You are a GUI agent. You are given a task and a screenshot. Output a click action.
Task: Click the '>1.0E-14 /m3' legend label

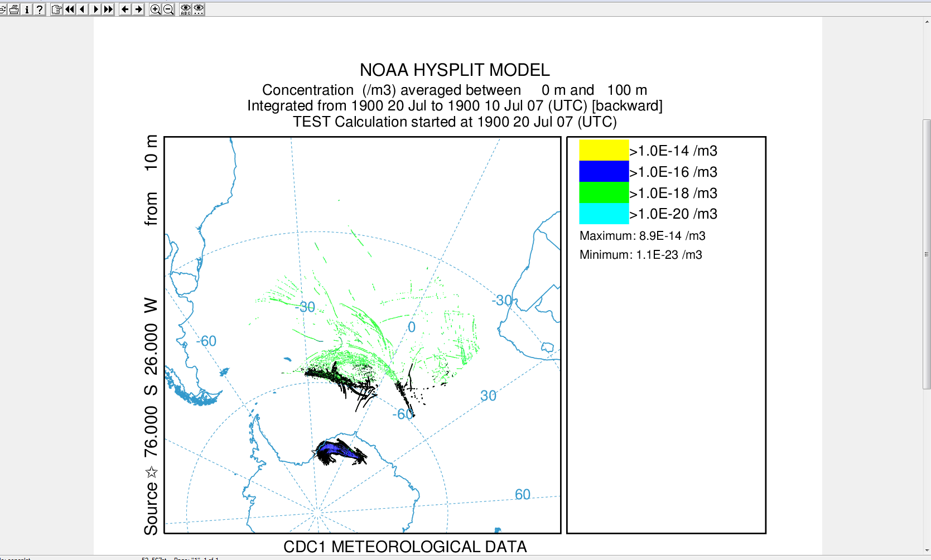tap(673, 151)
